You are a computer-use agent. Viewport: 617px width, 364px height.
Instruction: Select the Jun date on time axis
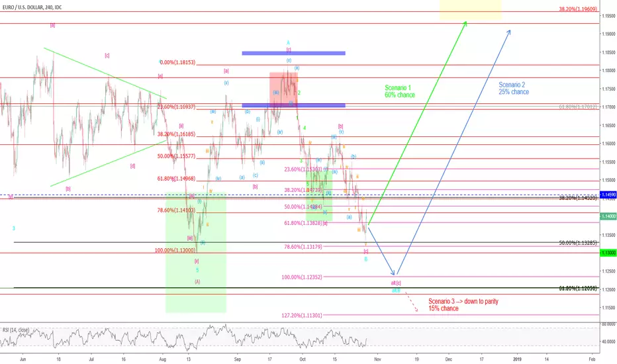[23, 359]
